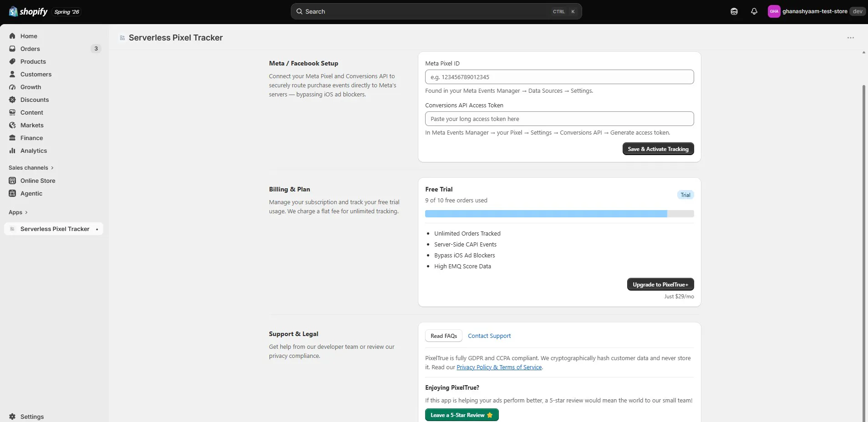Click the Settings gear icon

12,417
